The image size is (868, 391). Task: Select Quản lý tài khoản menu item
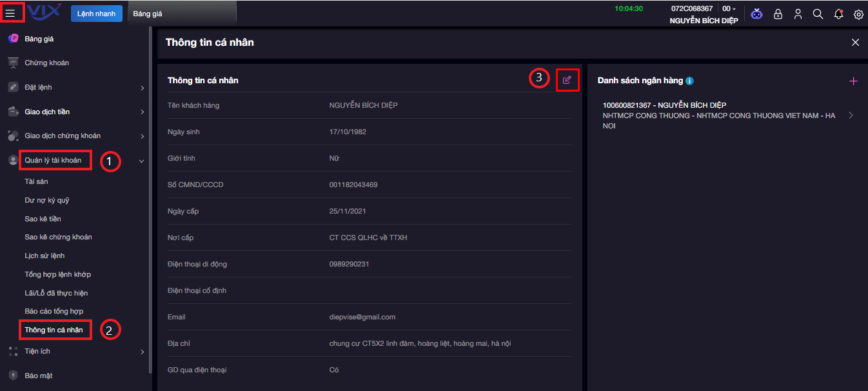[x=53, y=160]
